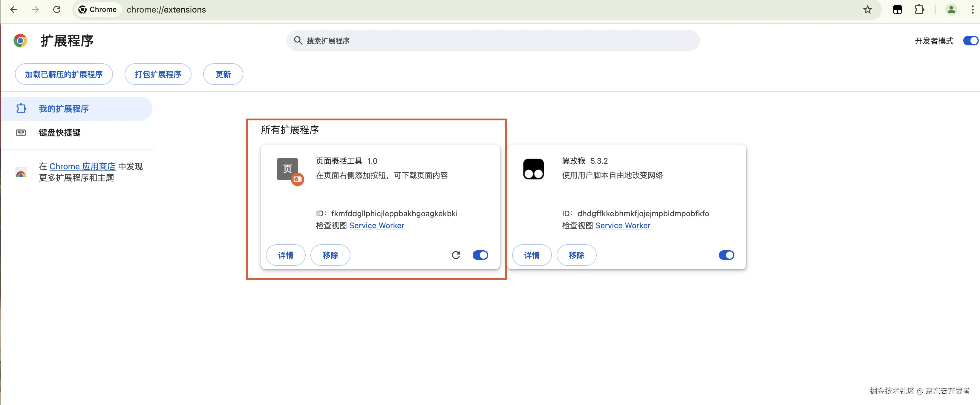Inspect Service Worker of 篡改猴
This screenshot has height=405, width=980.
tap(623, 225)
